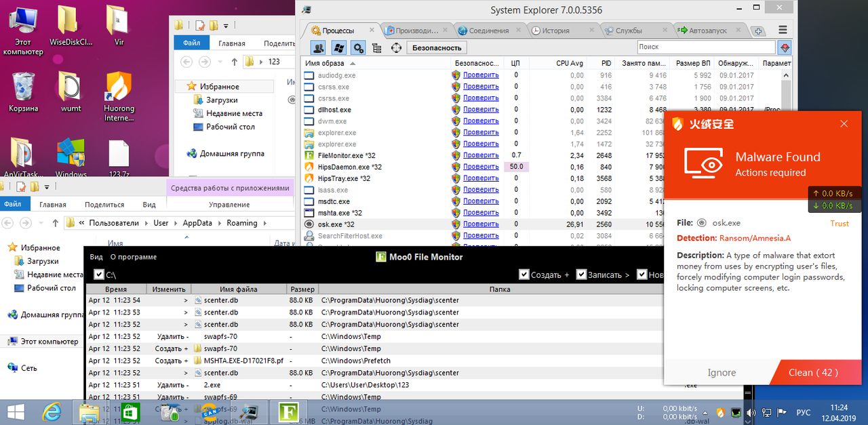The width and height of the screenshot is (868, 425).
Task: Toggle show users icon in System Explorer toolbar
Action: click(x=317, y=47)
